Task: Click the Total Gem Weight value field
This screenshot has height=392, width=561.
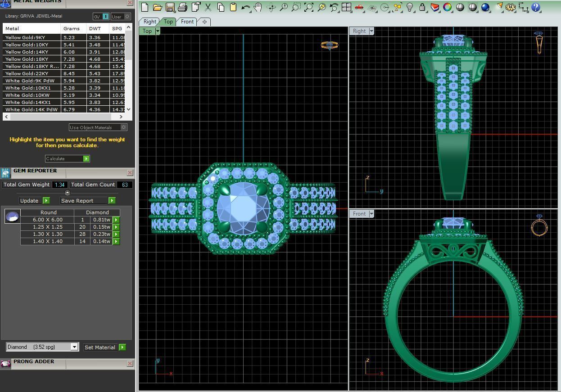Action: pos(59,185)
